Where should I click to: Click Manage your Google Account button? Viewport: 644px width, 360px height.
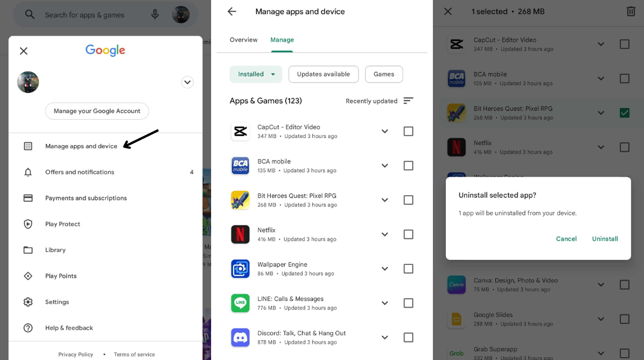[x=97, y=111]
